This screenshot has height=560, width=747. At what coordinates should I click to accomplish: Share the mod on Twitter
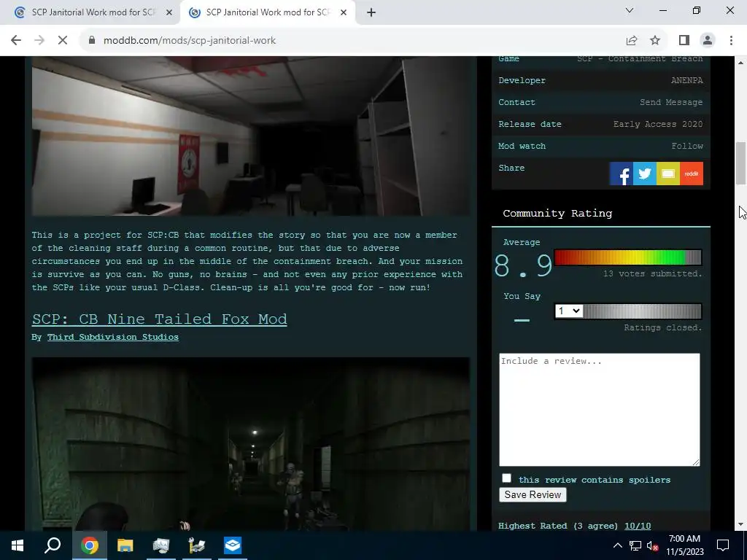click(x=645, y=174)
